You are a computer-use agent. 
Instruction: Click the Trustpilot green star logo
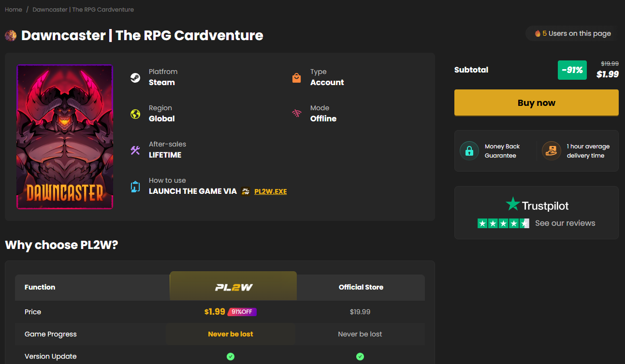point(512,204)
